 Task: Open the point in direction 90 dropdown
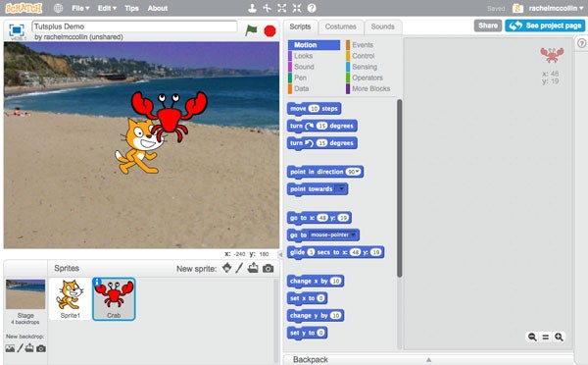pyautogui.click(x=354, y=172)
